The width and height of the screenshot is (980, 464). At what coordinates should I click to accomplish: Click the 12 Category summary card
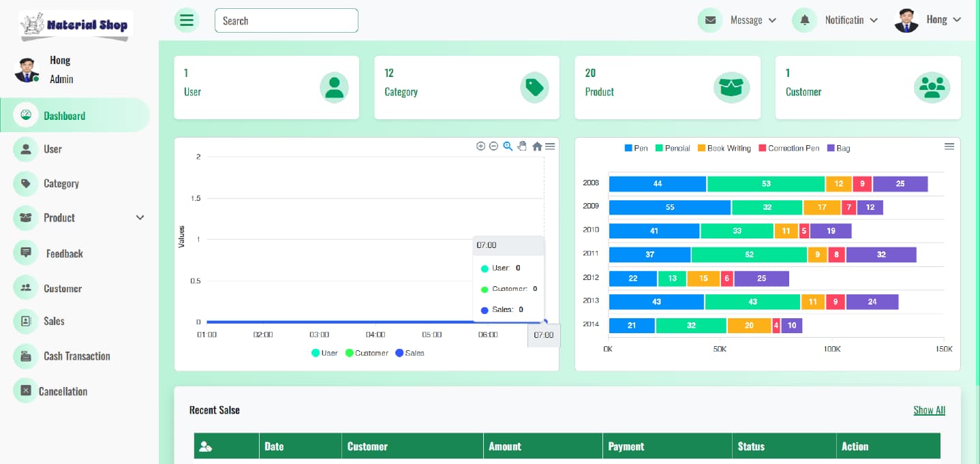(x=467, y=87)
